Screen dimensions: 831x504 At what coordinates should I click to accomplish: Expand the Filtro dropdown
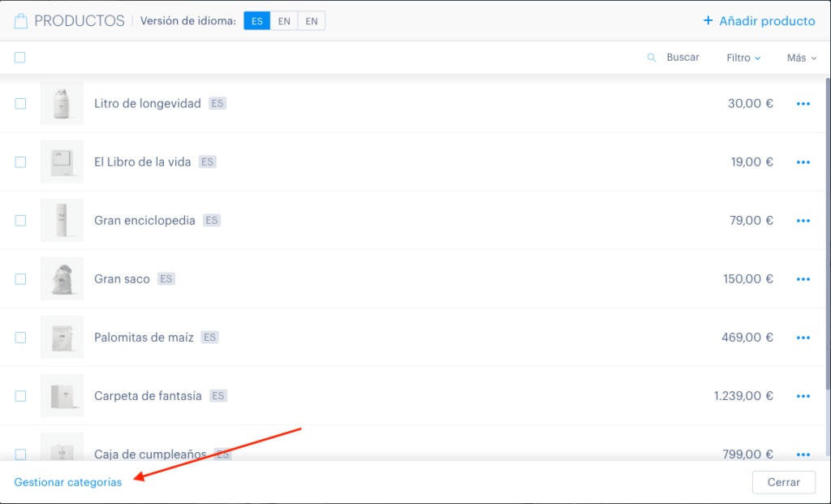(743, 58)
